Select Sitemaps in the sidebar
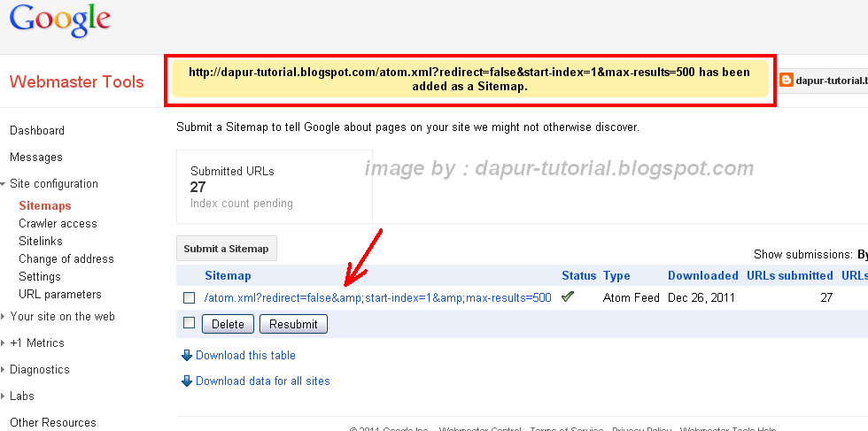Image resolution: width=868 pixels, height=431 pixels. (45, 206)
